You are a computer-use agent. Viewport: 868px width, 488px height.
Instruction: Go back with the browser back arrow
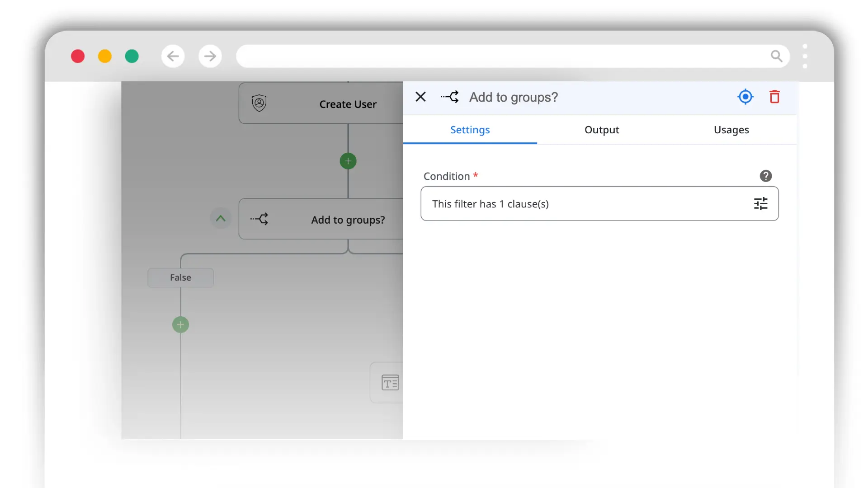tap(173, 56)
